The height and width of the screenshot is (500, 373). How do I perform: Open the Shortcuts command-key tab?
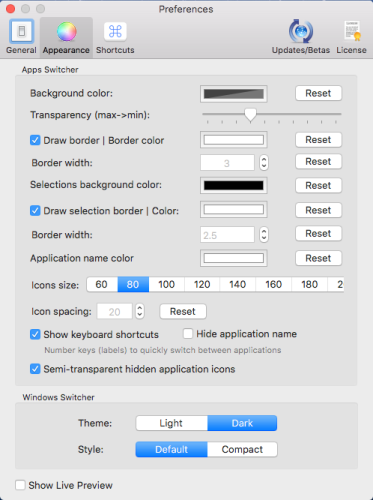point(115,37)
